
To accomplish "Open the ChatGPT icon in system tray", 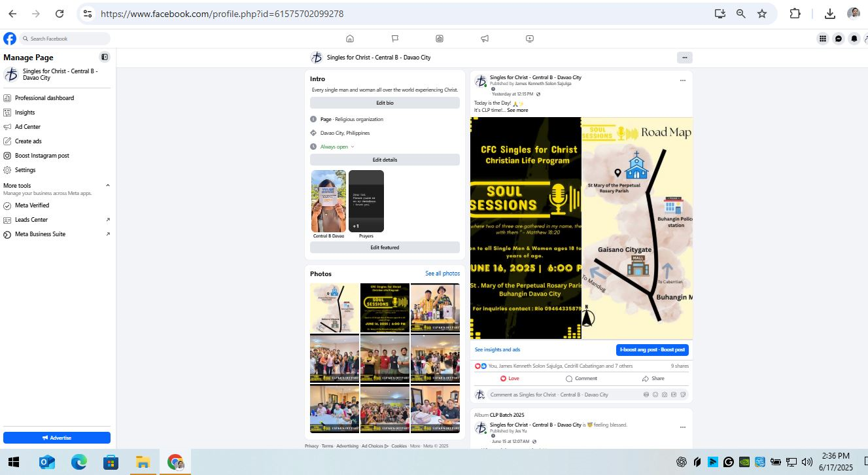I will pyautogui.click(x=681, y=462).
